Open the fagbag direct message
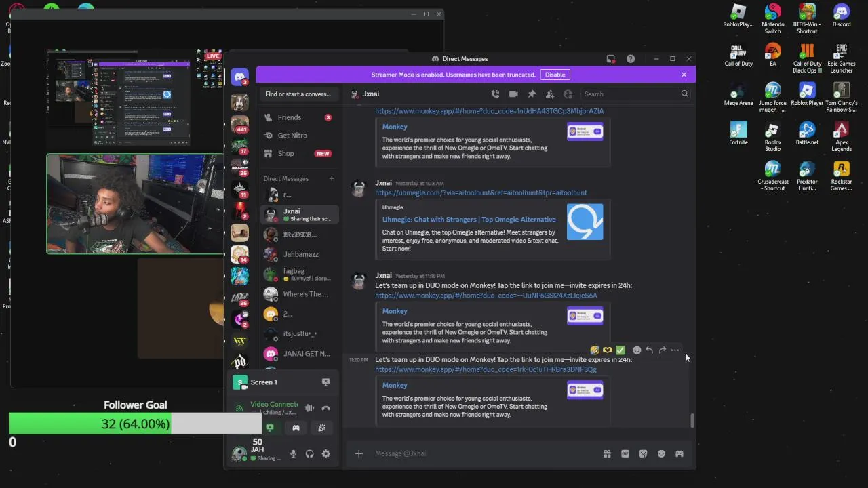Image resolution: width=868 pixels, height=488 pixels. pyautogui.click(x=299, y=274)
